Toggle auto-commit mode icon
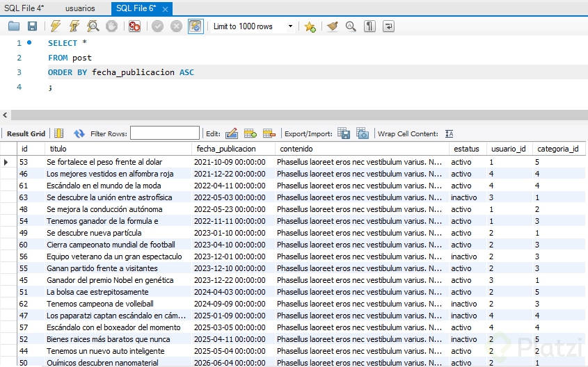This screenshot has height=367, width=588. tap(196, 26)
